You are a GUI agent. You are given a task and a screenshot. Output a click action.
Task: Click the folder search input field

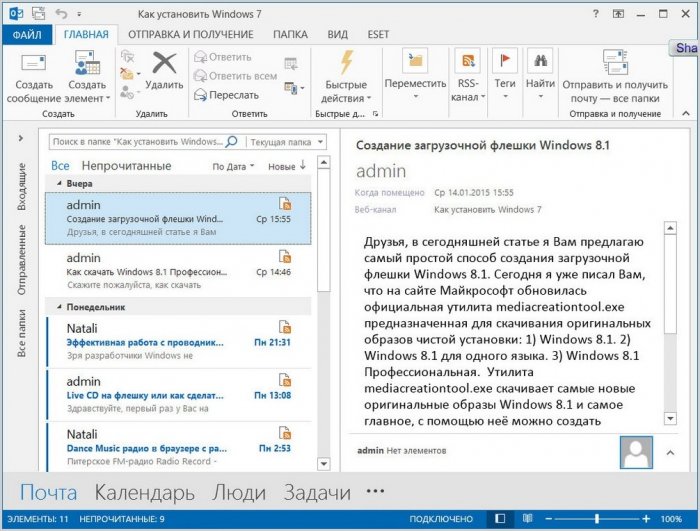tap(137, 142)
